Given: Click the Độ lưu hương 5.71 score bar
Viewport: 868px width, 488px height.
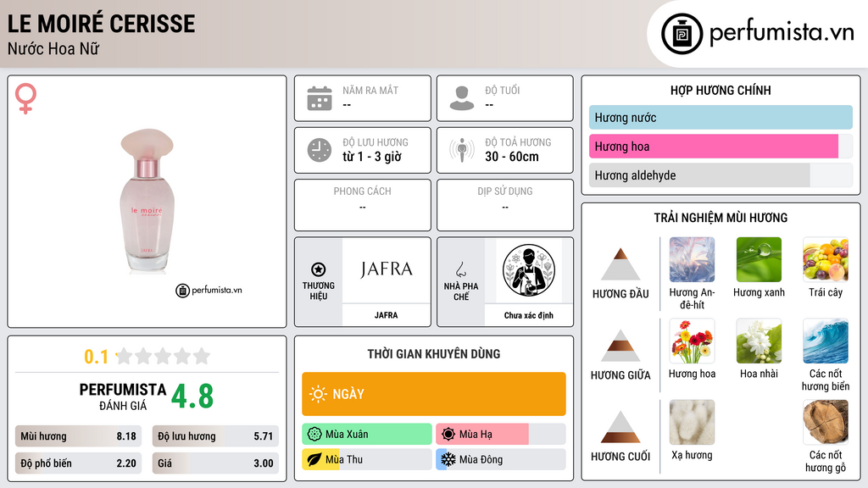Looking at the screenshot, I should pyautogui.click(x=215, y=436).
